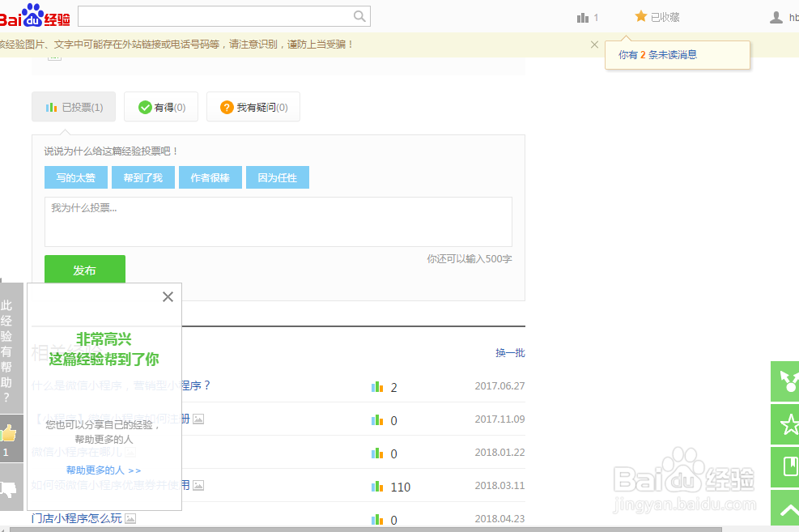
Task: Click the green medal sidebar button
Action: pyautogui.click(x=784, y=381)
